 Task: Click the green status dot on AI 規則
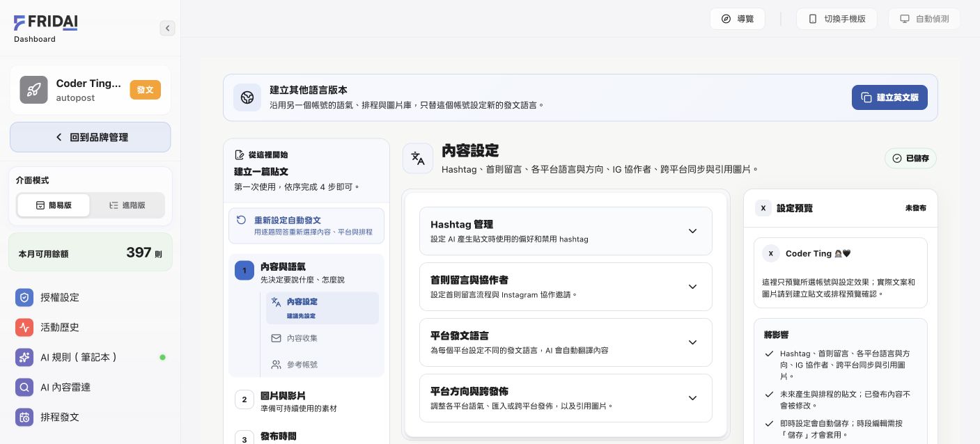163,357
